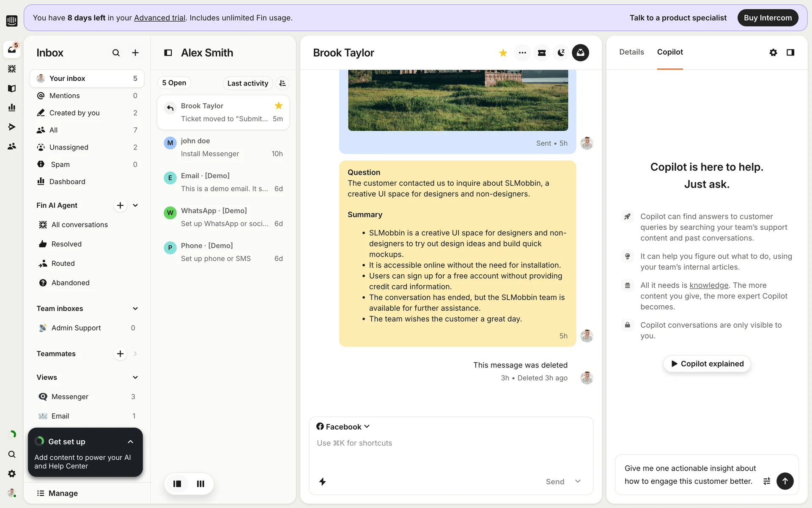Image resolution: width=812 pixels, height=508 pixels.
Task: Click the Get set up progress indicator
Action: 40,442
